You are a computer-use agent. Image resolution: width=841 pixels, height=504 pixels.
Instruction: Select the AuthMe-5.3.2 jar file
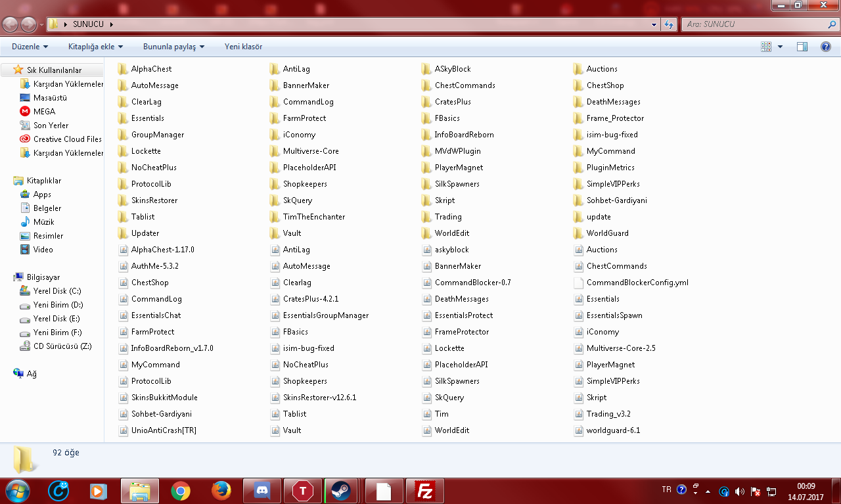click(148, 266)
